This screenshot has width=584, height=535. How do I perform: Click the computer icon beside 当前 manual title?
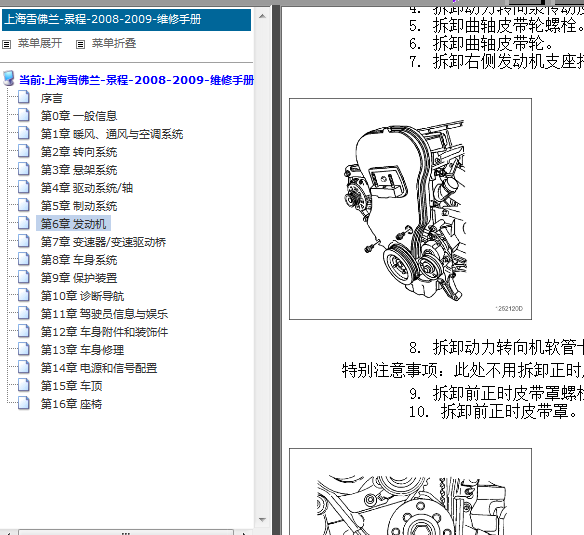[x=9, y=79]
